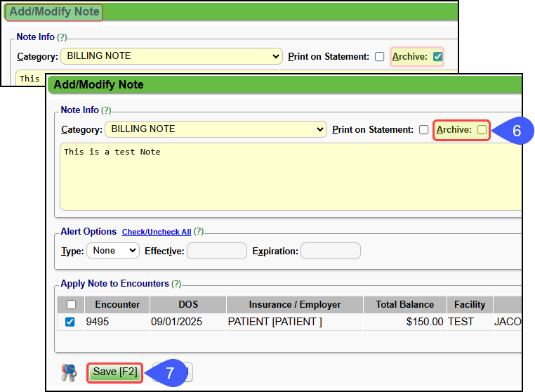This screenshot has width=535, height=392.
Task: Open the Note Info help question mark
Action: pos(106,110)
